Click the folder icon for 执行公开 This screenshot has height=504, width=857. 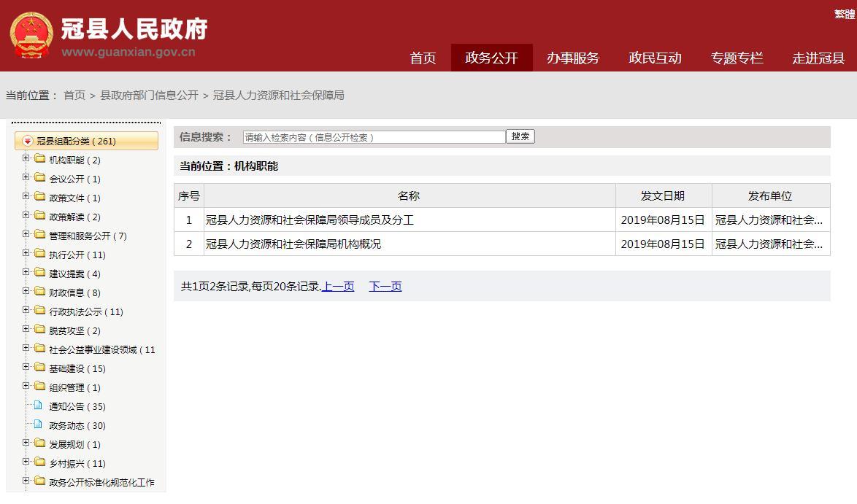pos(40,254)
